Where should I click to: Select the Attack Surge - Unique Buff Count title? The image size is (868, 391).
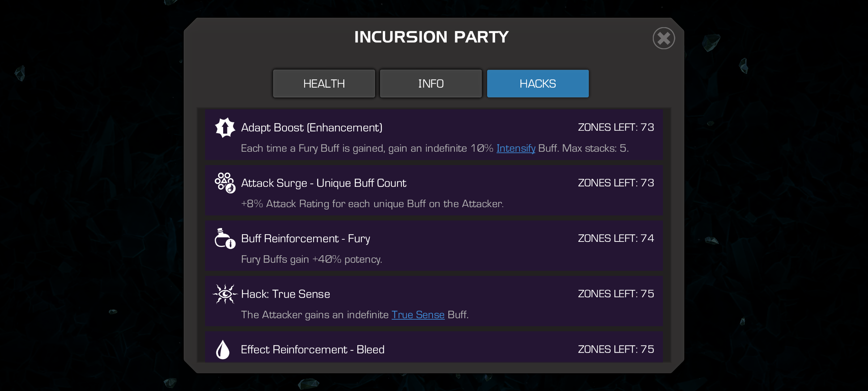[323, 183]
